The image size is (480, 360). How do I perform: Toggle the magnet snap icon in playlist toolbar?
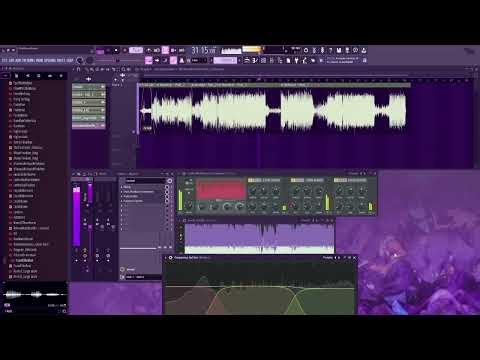(79, 69)
